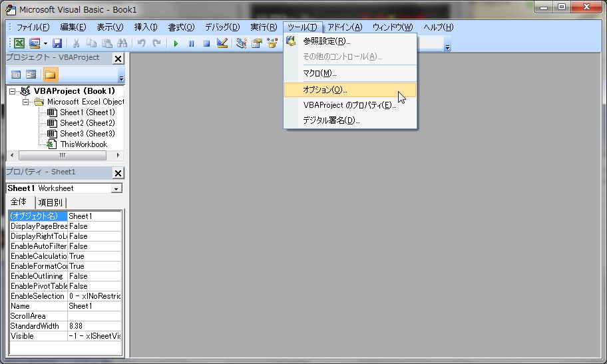Click the (オブジェクト名) value field Sheet1

coord(95,216)
